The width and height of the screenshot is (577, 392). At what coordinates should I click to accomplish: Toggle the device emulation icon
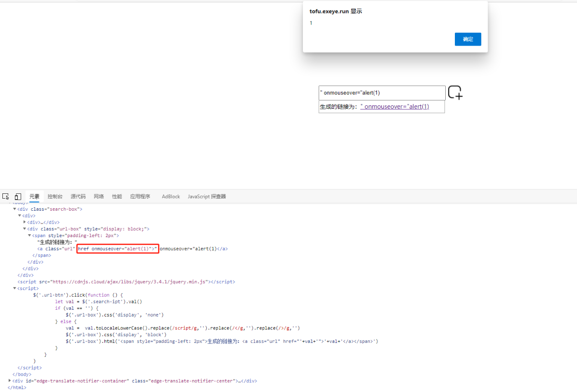[x=18, y=196]
